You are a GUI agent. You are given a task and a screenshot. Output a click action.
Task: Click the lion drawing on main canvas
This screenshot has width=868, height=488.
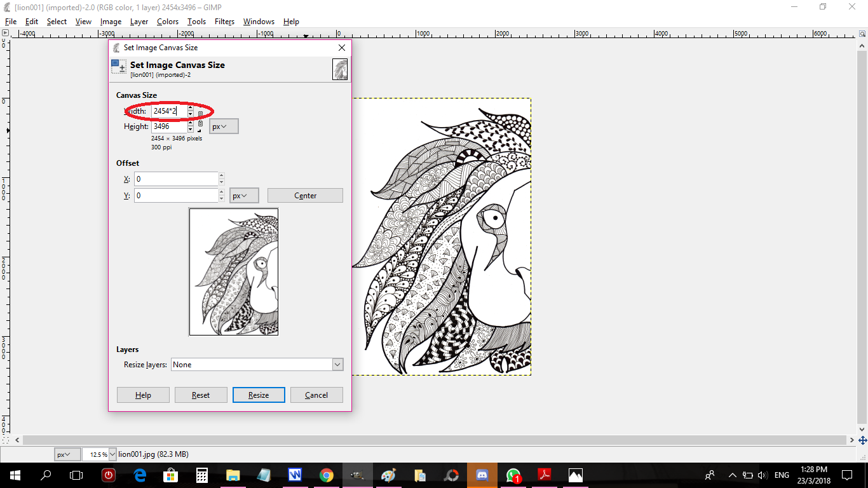coord(442,236)
